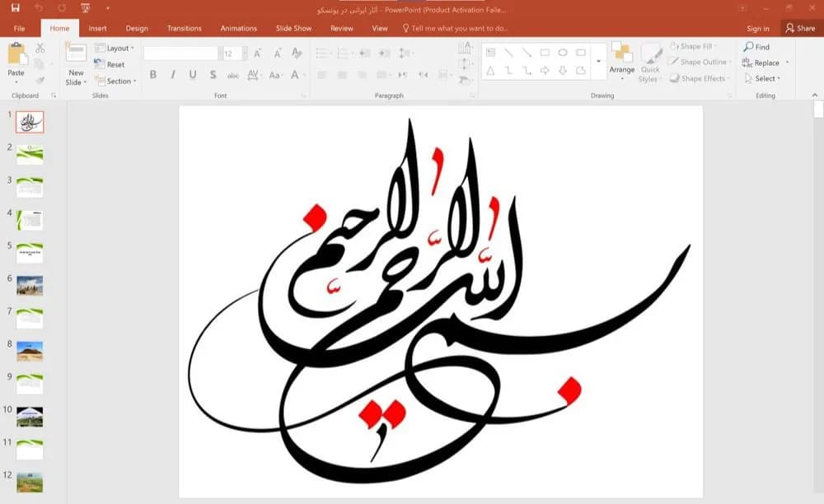The width and height of the screenshot is (824, 504).
Task: Toggle text Shadow
Action: 213,75
